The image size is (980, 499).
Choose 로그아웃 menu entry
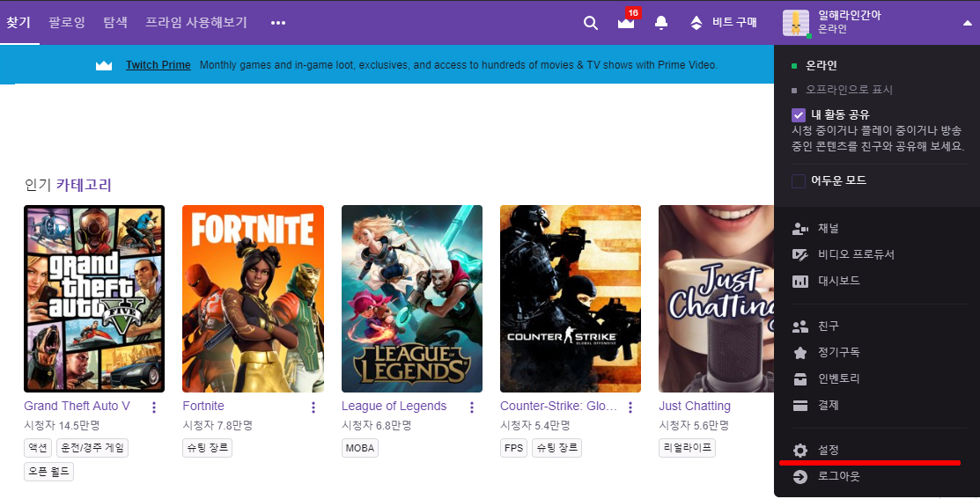839,476
